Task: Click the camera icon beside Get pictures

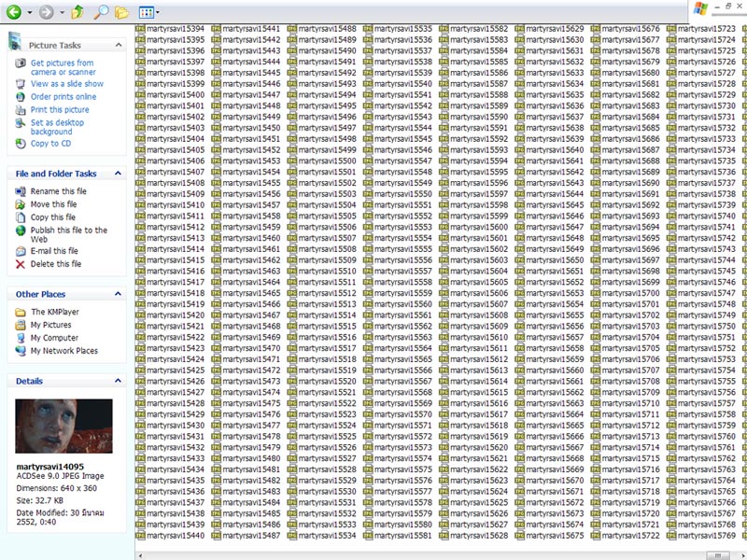Action: (x=21, y=63)
